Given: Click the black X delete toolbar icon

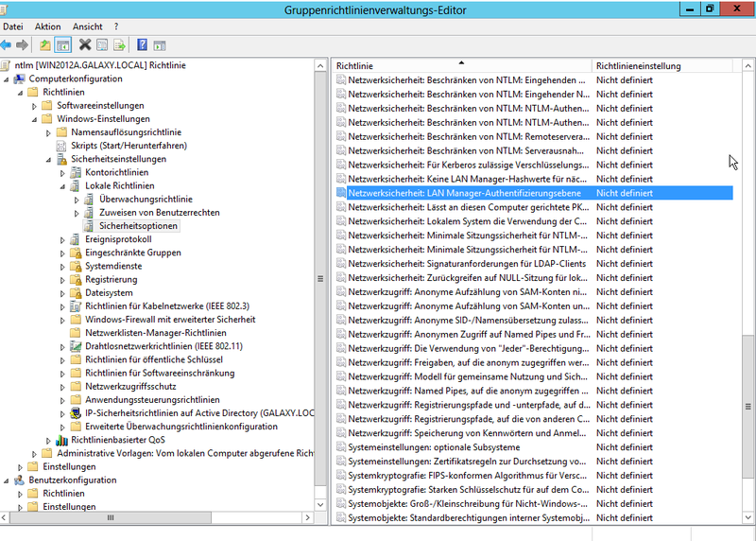Looking at the screenshot, I should point(85,44).
